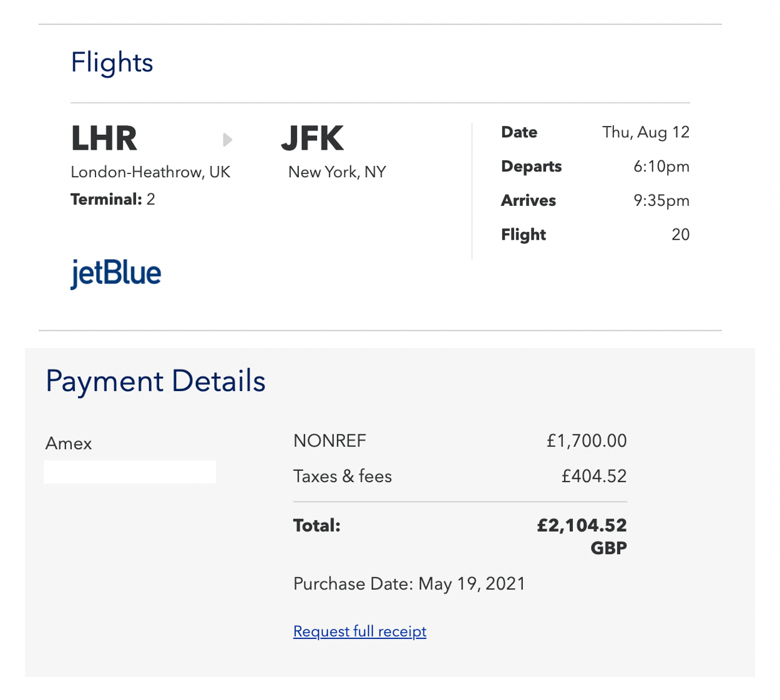
Task: Select the LHR airport code
Action: click(104, 139)
